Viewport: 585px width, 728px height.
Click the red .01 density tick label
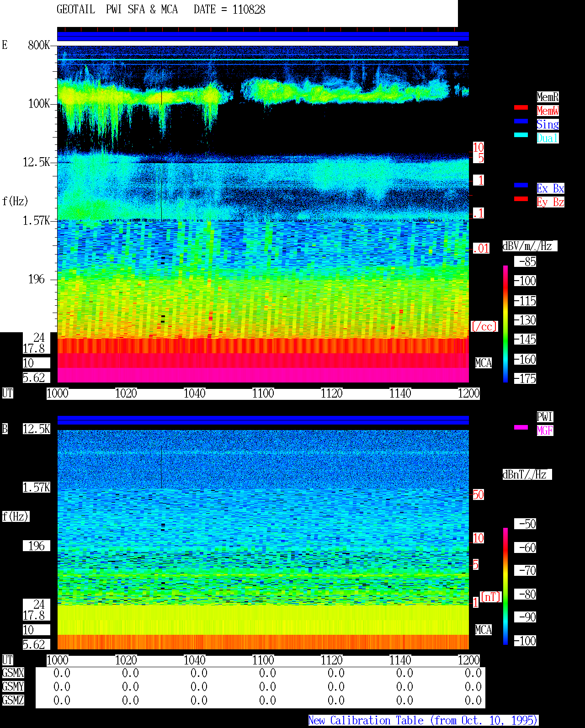click(481, 248)
